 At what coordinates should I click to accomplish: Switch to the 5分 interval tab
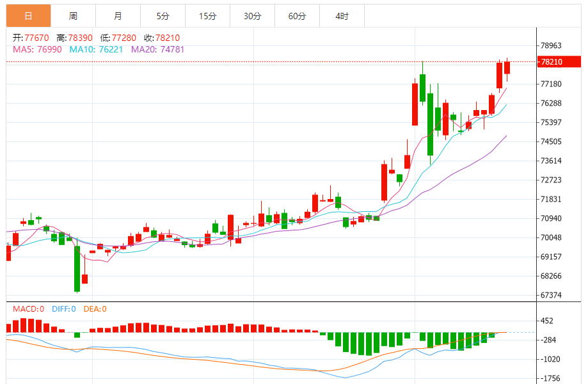click(x=163, y=16)
